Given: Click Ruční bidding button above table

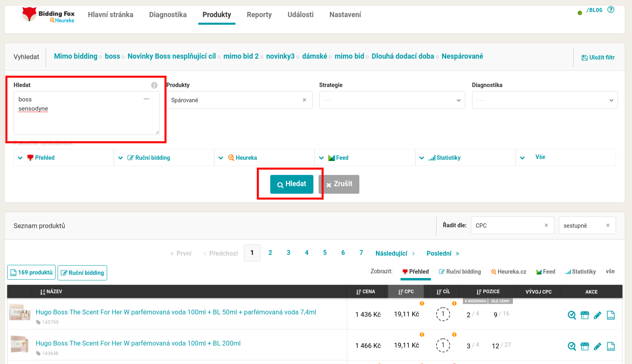Looking at the screenshot, I should tap(82, 273).
